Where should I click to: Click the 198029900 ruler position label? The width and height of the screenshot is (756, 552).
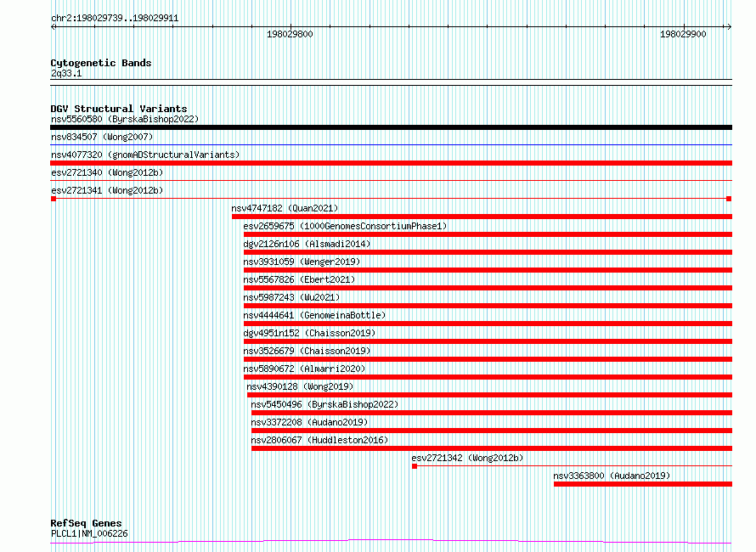tap(683, 34)
